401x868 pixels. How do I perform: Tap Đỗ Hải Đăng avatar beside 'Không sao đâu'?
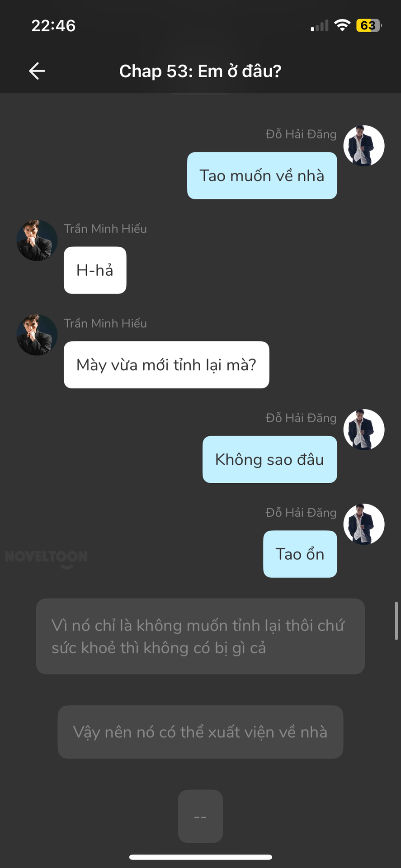tap(364, 429)
